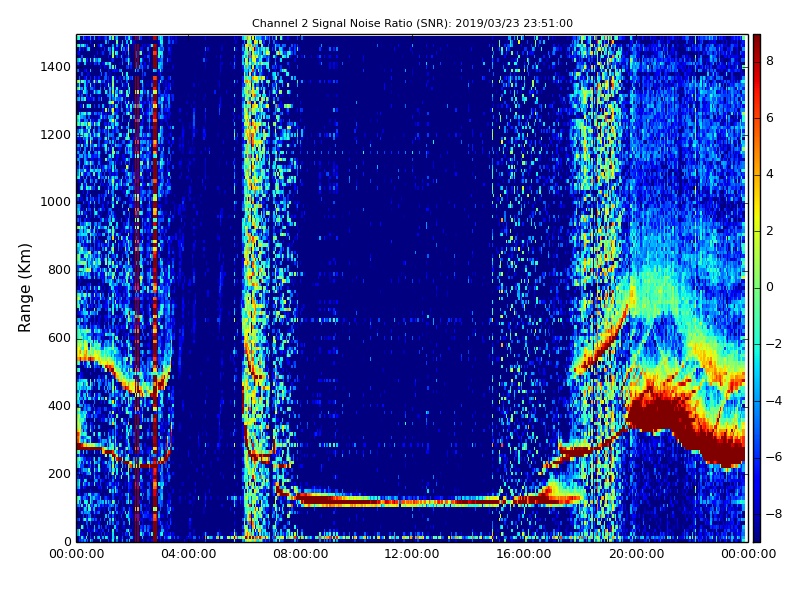
Task: Click the colorbar label −2
Action: 774,344
